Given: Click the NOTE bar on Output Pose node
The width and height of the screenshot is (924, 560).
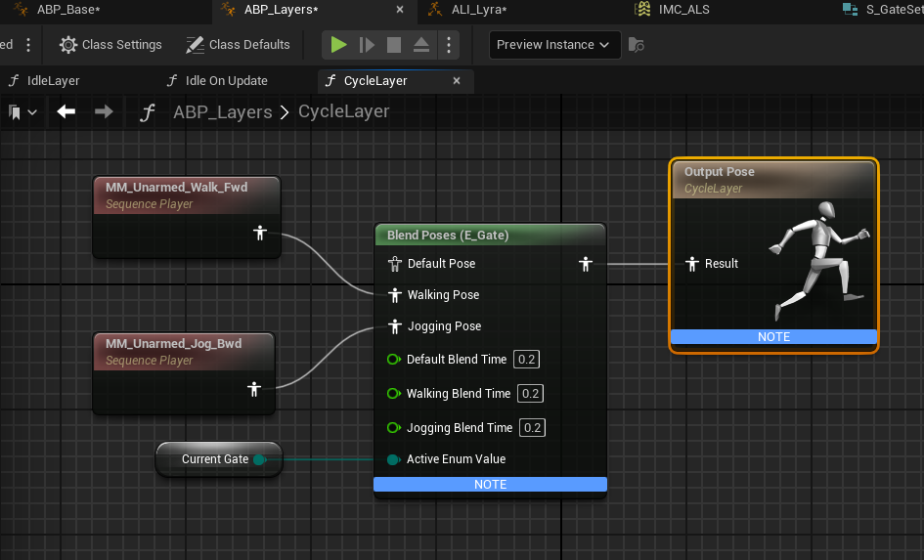Looking at the screenshot, I should point(773,337).
